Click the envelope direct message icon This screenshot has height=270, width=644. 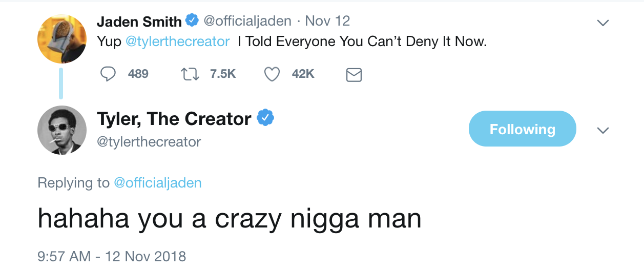pyautogui.click(x=354, y=75)
